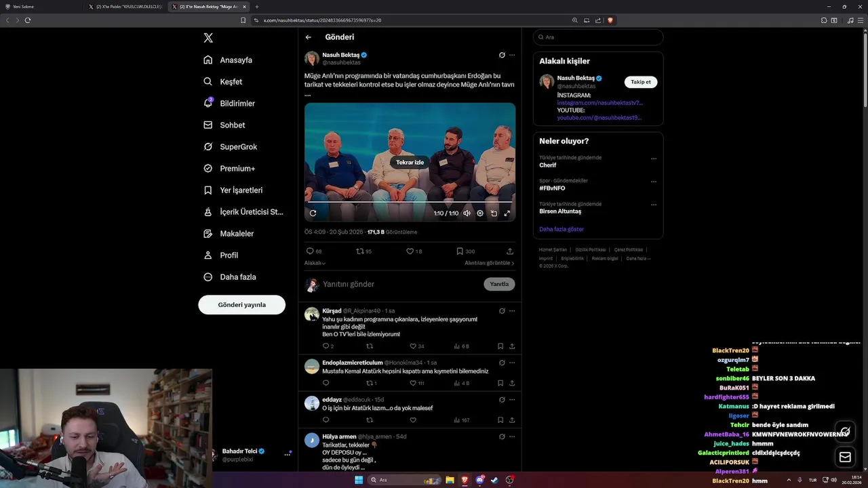Open more options on Kürşad's reply
The width and height of the screenshot is (868, 488).
[512, 310]
